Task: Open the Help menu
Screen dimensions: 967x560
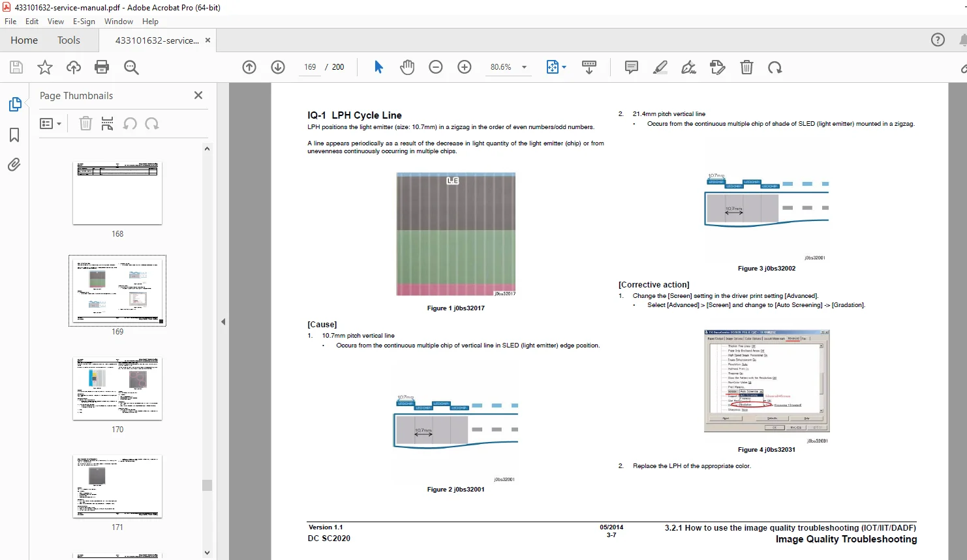Action: [150, 22]
